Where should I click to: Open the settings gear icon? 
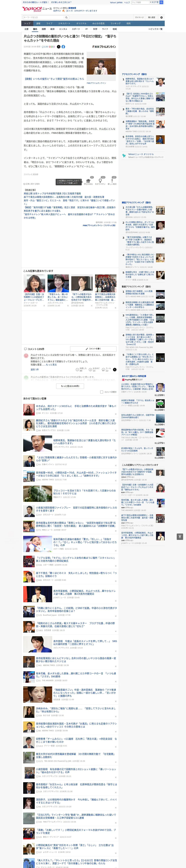(x=161, y=18)
